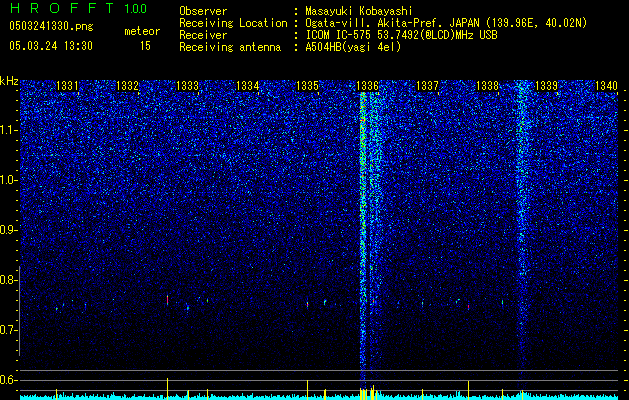Click the 1331 time axis label
The height and width of the screenshot is (400, 629).
[67, 85]
